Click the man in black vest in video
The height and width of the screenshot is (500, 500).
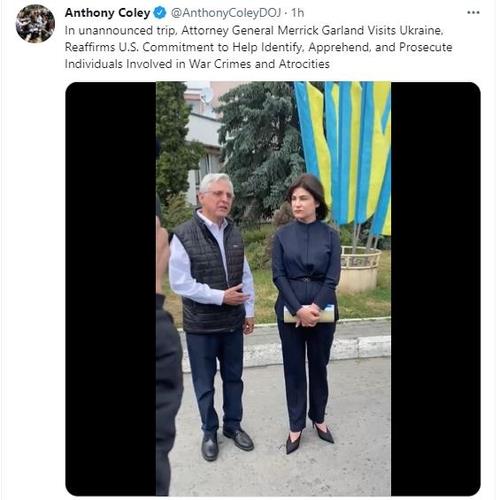point(213,317)
